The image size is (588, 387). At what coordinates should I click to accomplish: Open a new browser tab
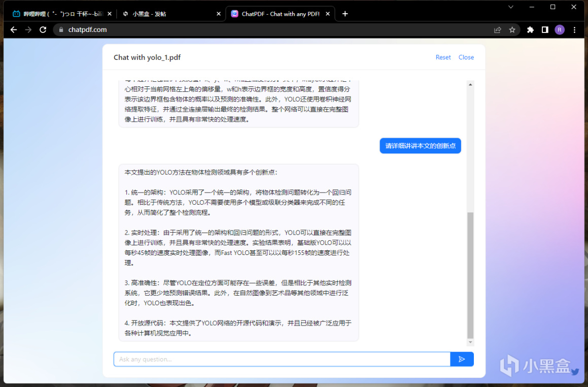(x=345, y=14)
